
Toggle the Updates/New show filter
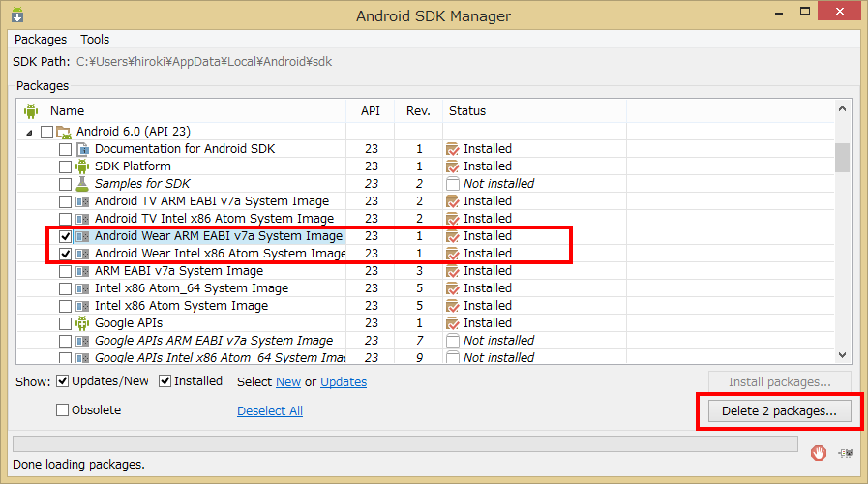pos(63,381)
